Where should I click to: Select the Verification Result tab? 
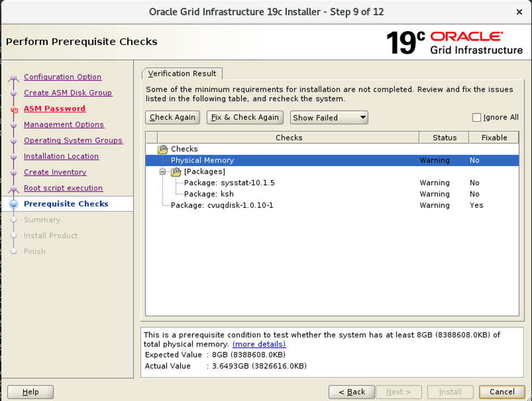click(182, 74)
